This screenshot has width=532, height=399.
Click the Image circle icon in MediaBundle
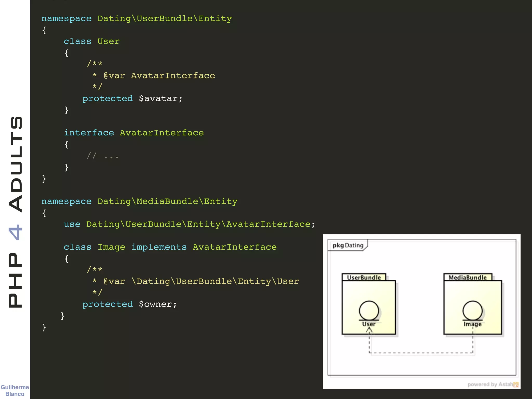click(x=472, y=310)
